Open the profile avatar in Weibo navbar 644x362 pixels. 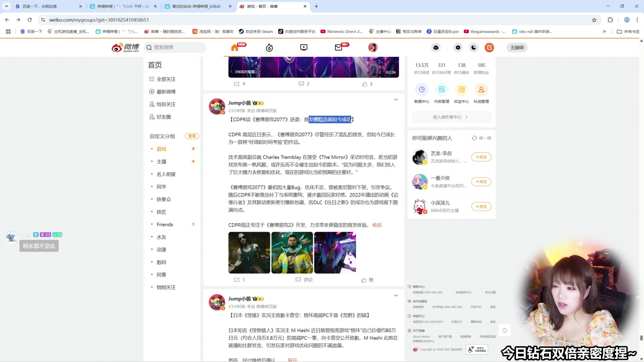pos(373,48)
